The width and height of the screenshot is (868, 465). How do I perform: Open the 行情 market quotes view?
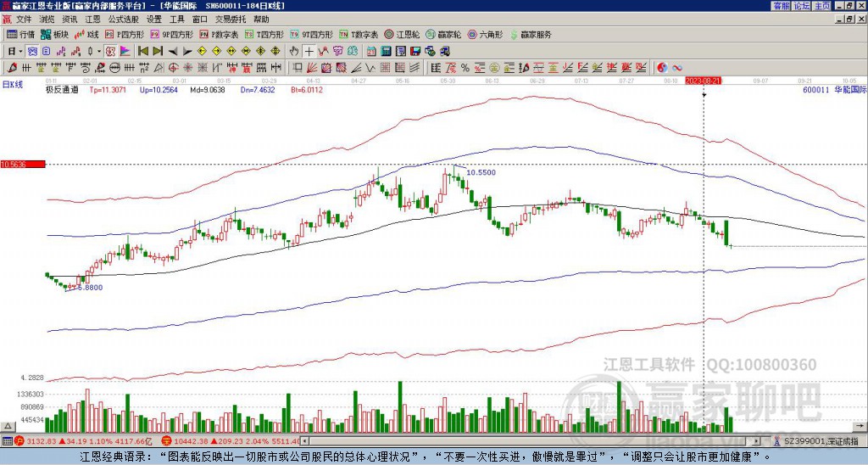(21, 35)
